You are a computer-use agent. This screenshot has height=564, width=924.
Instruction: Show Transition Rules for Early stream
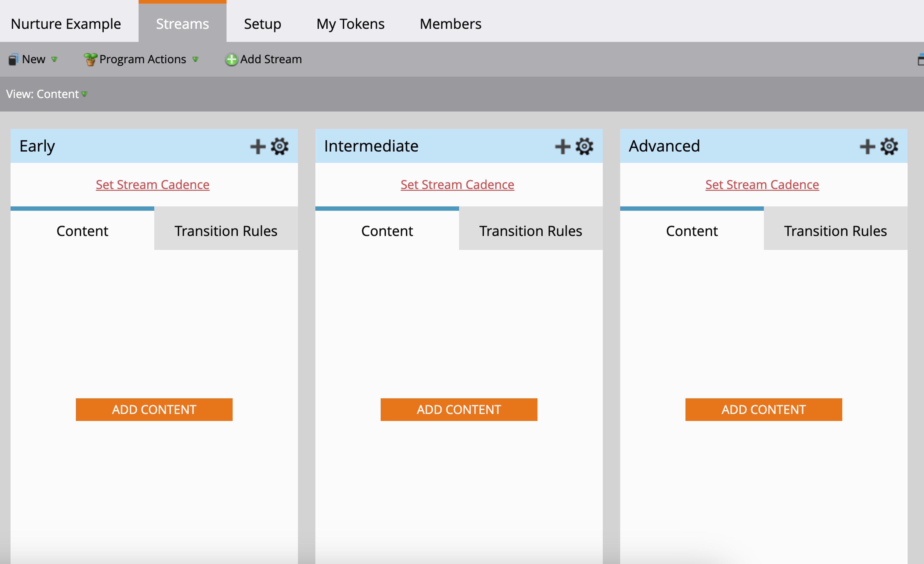[226, 231]
